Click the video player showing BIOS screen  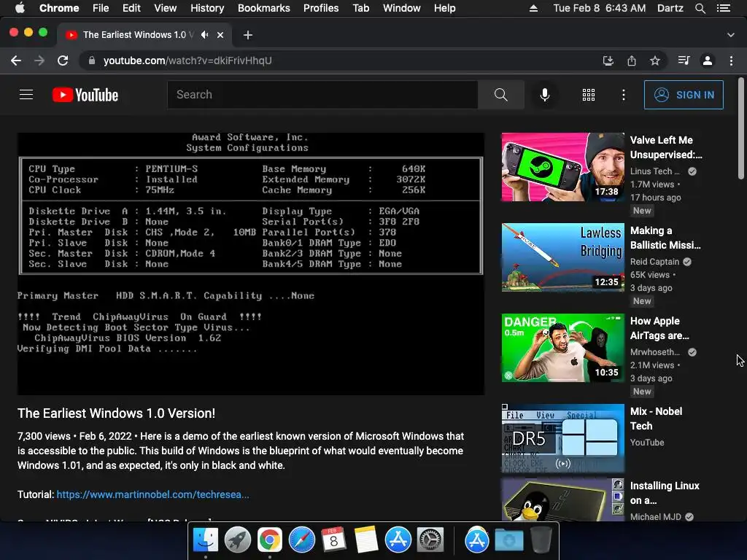(251, 264)
